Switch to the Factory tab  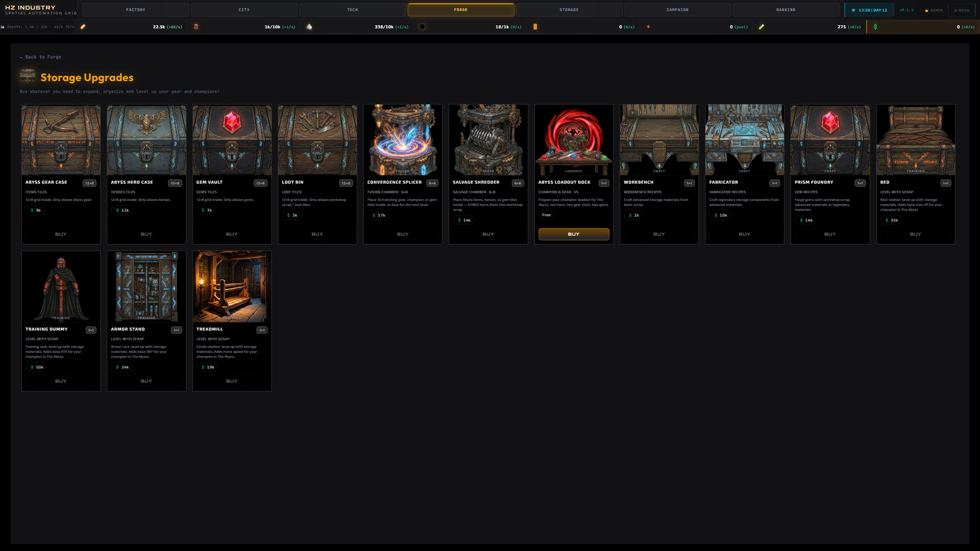point(136,10)
